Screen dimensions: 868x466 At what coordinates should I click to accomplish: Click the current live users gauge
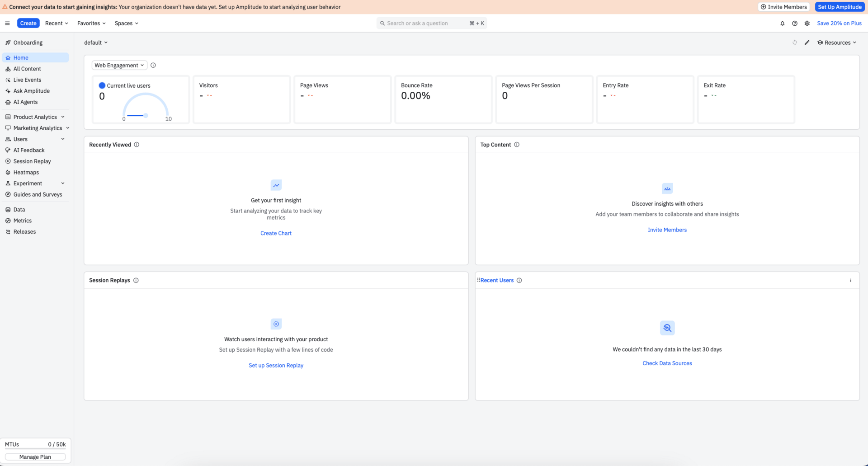[x=146, y=107]
